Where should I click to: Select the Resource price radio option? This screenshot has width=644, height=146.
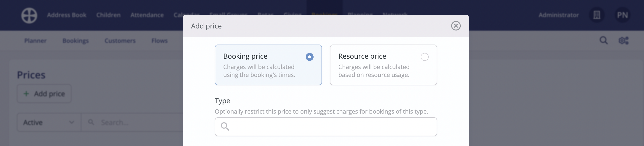[424, 57]
